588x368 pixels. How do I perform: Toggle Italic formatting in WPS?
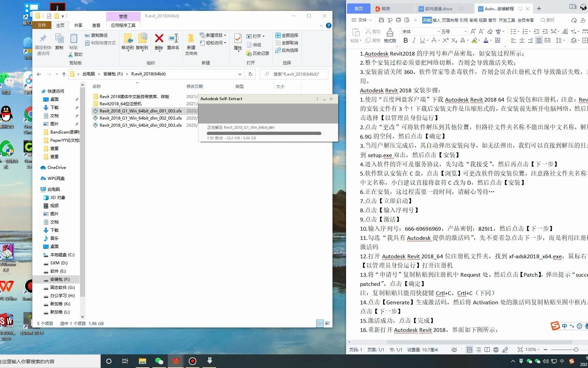click(414, 41)
